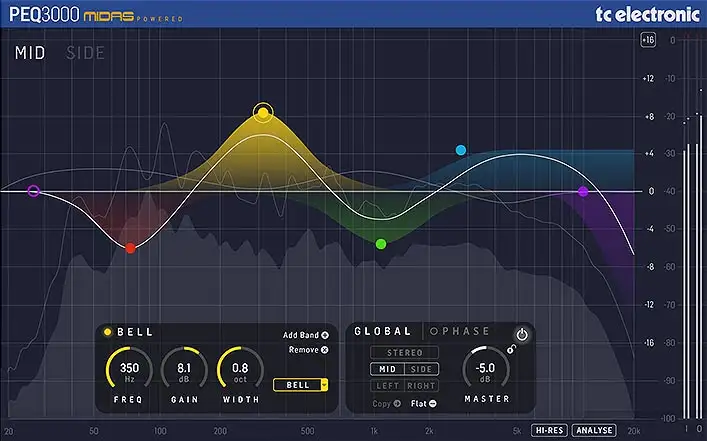This screenshot has width=707, height=441.
Task: Select MID in the Global mode selector
Action: [387, 369]
